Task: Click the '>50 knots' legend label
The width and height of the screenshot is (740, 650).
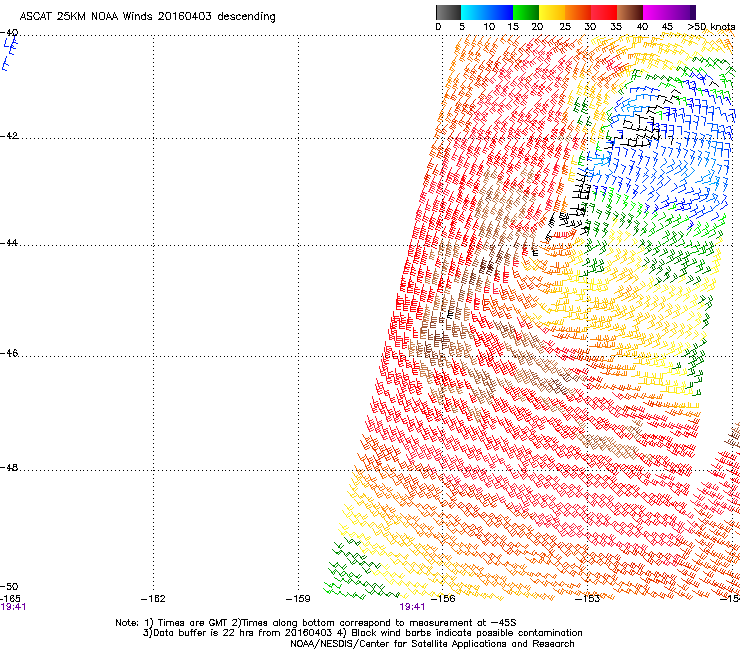Action: [711, 27]
